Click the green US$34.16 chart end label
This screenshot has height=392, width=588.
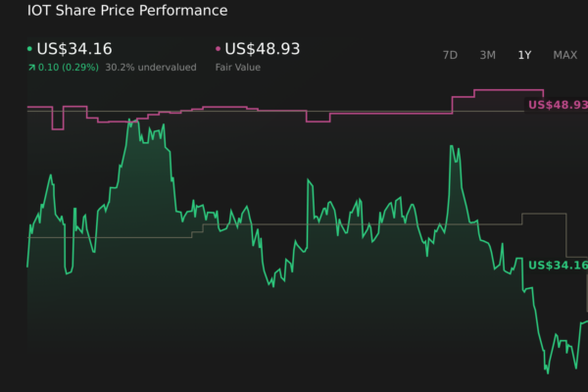click(557, 266)
